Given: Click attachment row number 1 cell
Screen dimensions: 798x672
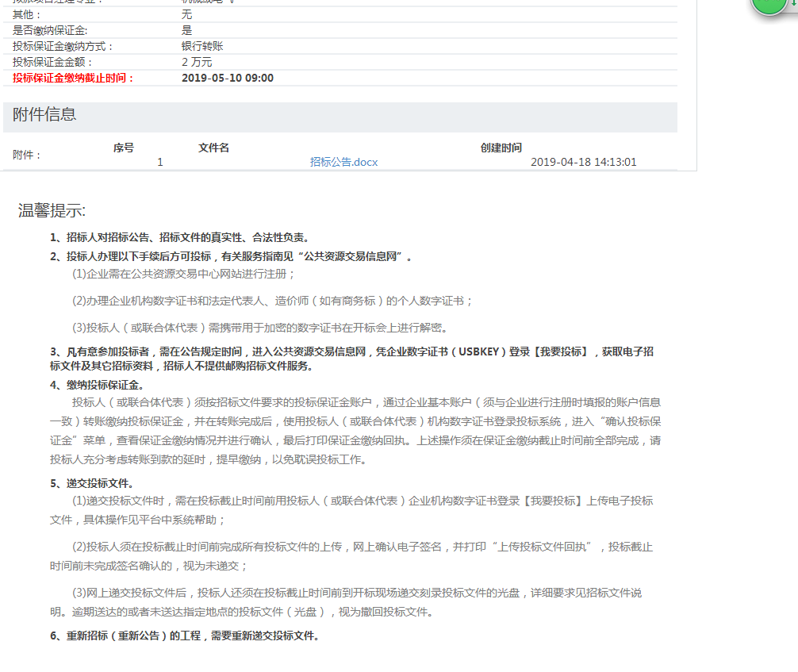Looking at the screenshot, I should pos(160,162).
